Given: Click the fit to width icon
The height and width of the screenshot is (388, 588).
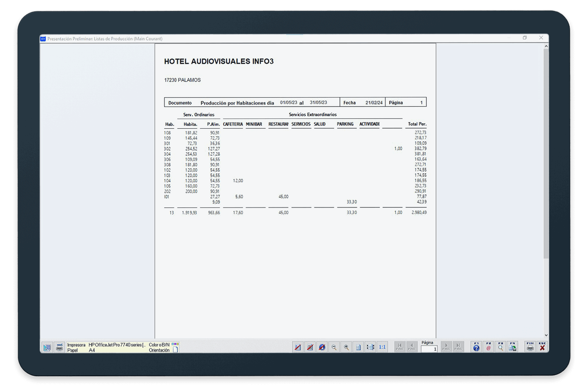Looking at the screenshot, I should 370,347.
